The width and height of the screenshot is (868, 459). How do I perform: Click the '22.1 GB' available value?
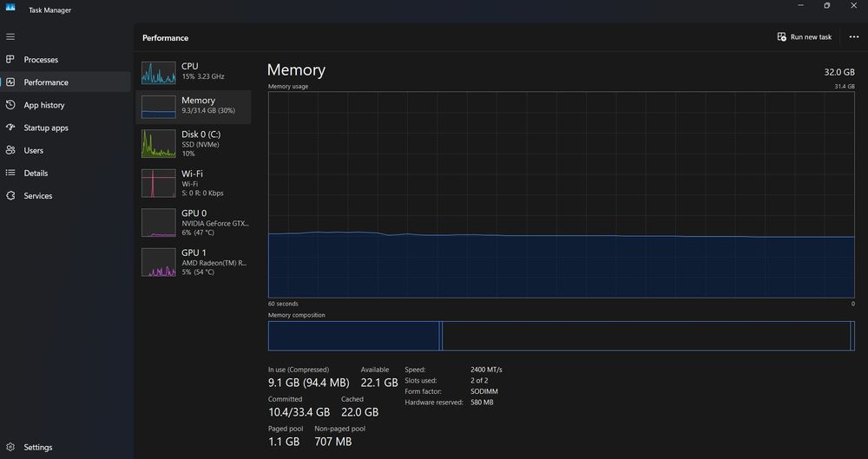[x=379, y=382]
